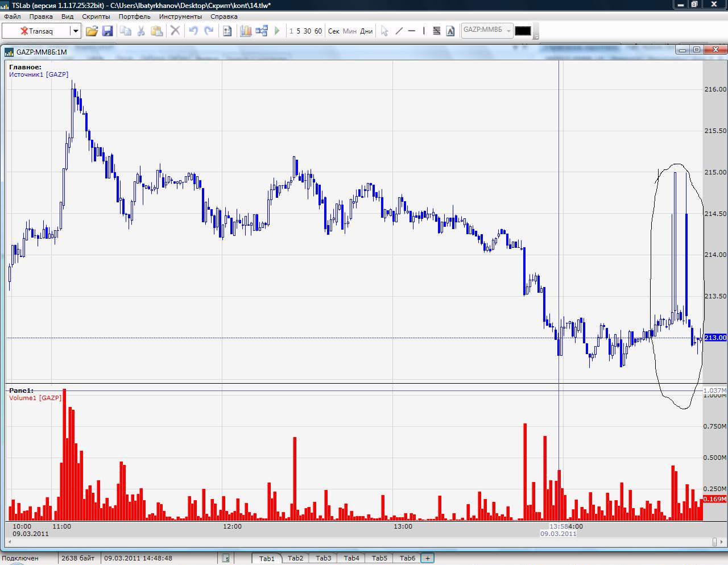
Task: Click the Pane1: volume pane label
Action: pyautogui.click(x=21, y=390)
